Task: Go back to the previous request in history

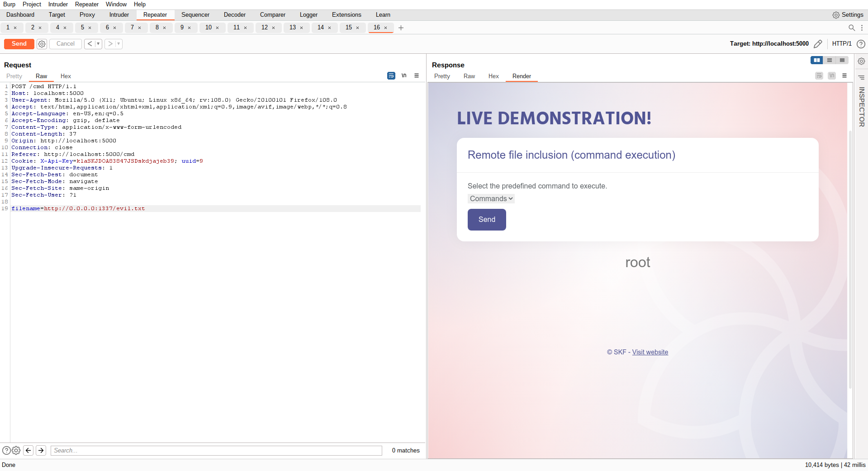Action: [x=90, y=44]
